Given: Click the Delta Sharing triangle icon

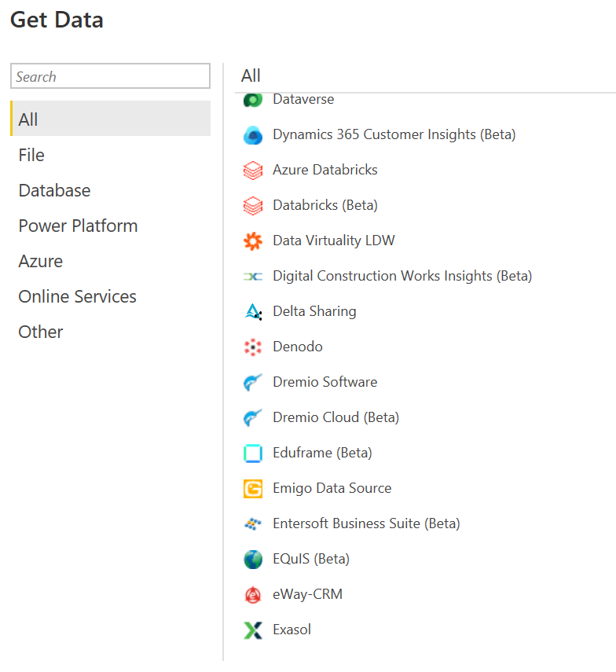Looking at the screenshot, I should tap(253, 311).
